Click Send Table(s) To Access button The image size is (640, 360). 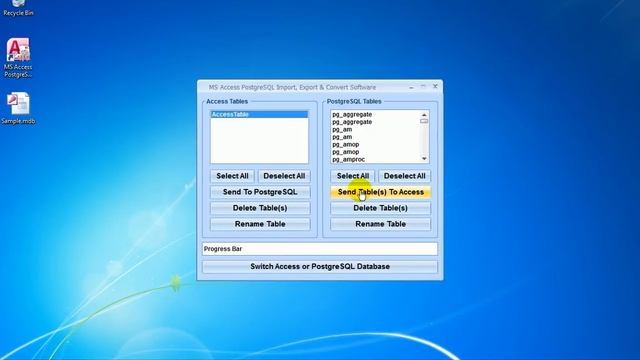pos(380,192)
